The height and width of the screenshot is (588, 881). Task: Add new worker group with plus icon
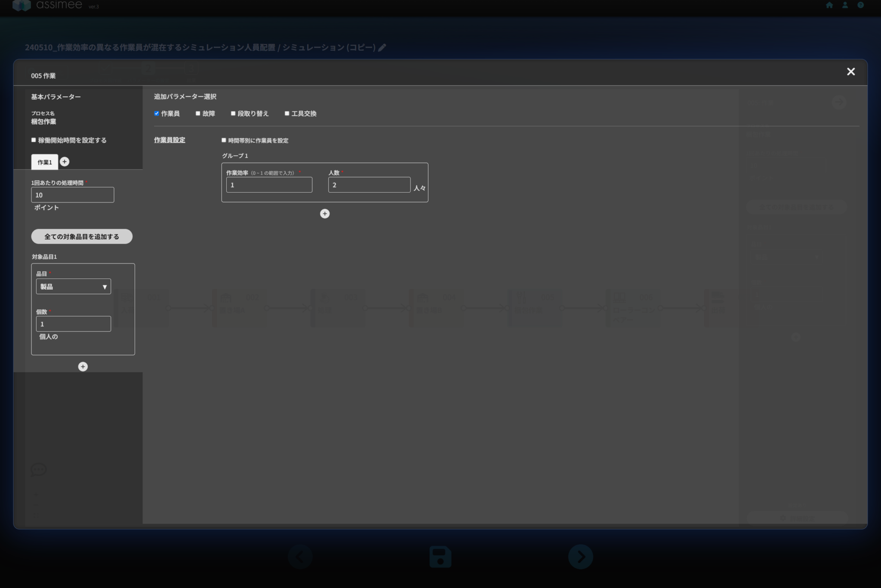(x=325, y=214)
